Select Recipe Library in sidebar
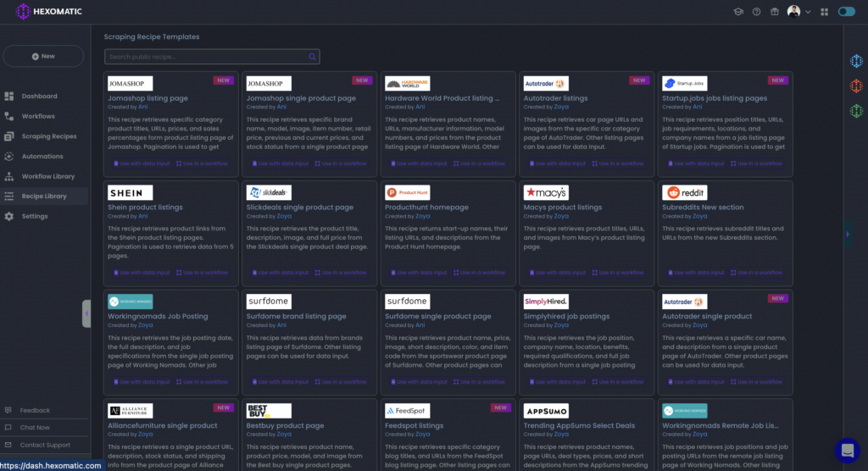 point(44,196)
